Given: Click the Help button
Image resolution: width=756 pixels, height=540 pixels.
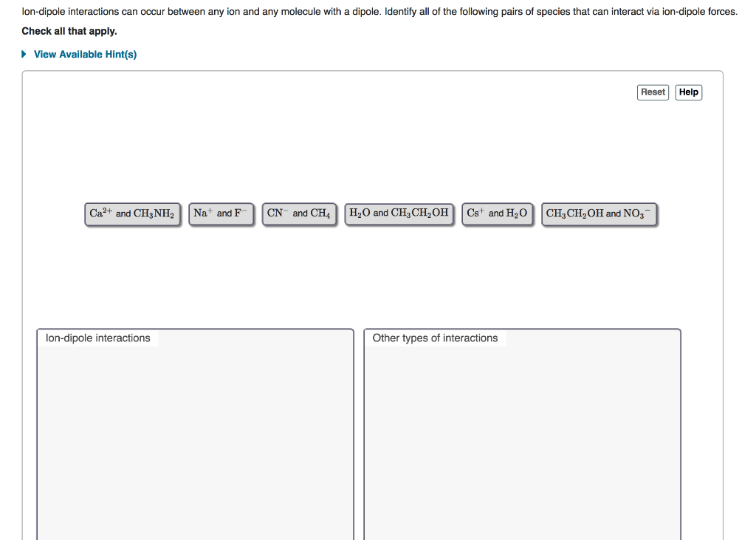Looking at the screenshot, I should coord(688,92).
